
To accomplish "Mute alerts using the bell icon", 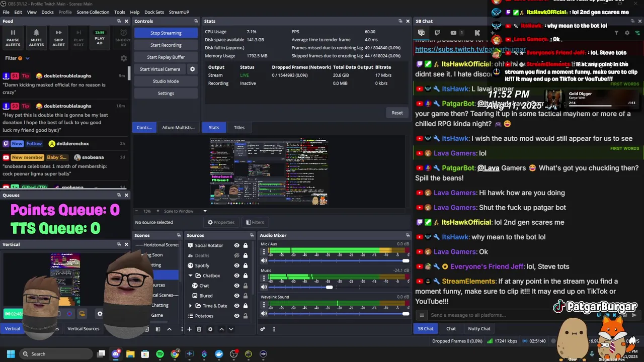I will click(36, 38).
